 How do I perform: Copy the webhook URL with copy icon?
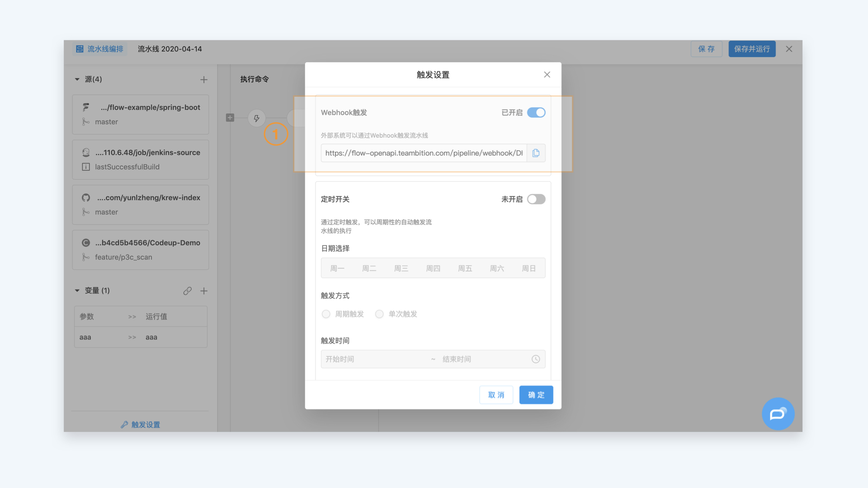[536, 153]
